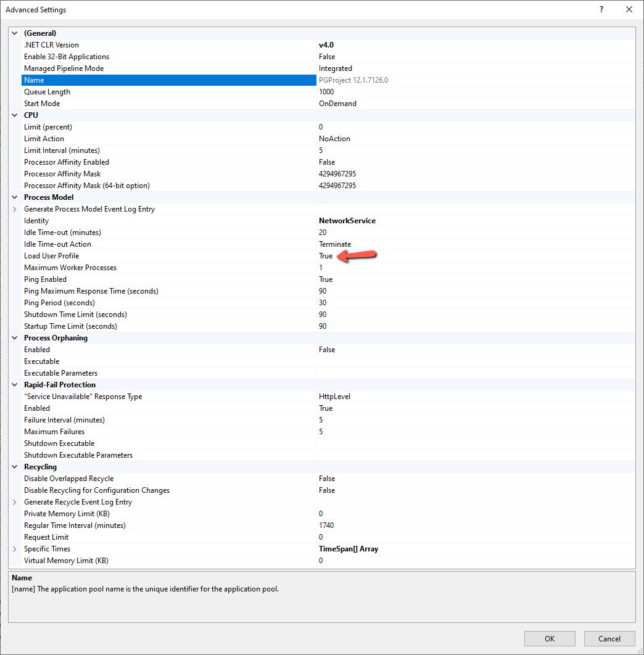
Task: Collapse the Rapid-Fail Protection section
Action: 15,385
